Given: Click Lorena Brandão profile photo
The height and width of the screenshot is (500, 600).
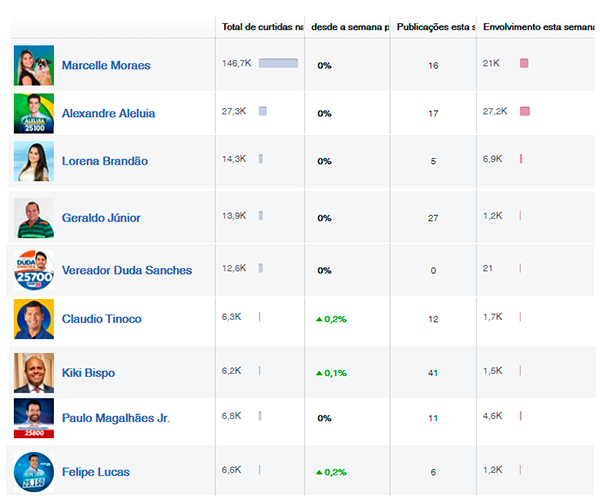Looking at the screenshot, I should 33,161.
